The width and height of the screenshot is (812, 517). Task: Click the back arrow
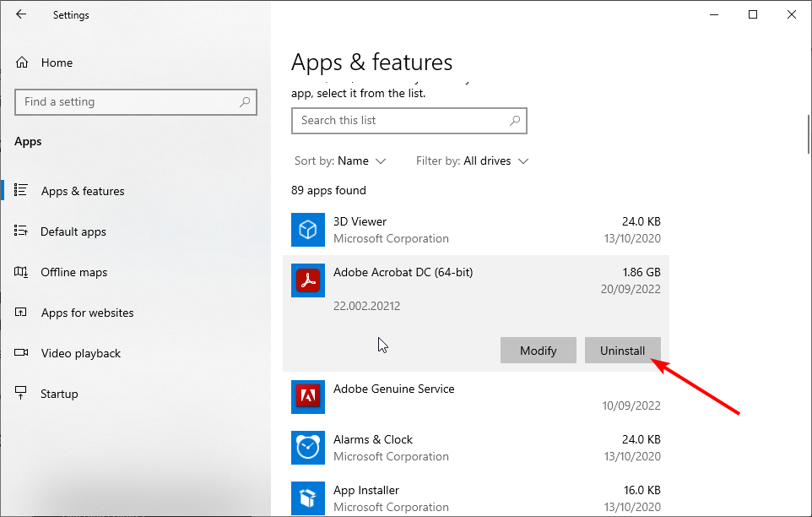pyautogui.click(x=19, y=14)
